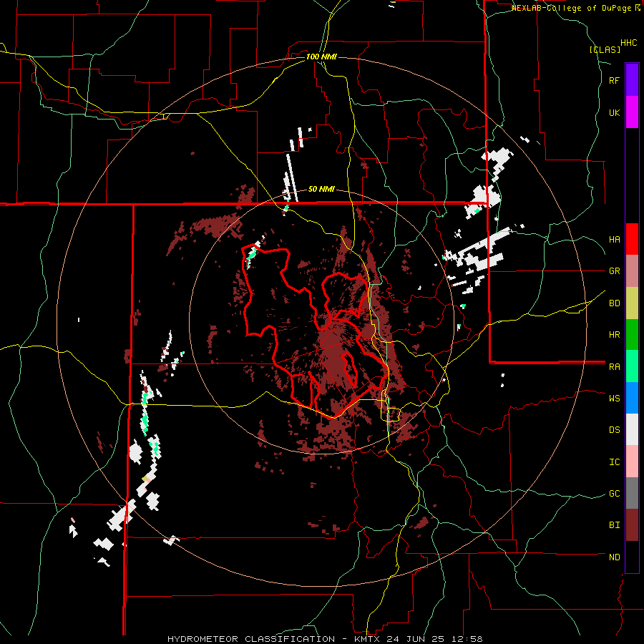Click the KMTX radar station identifier

[369, 639]
